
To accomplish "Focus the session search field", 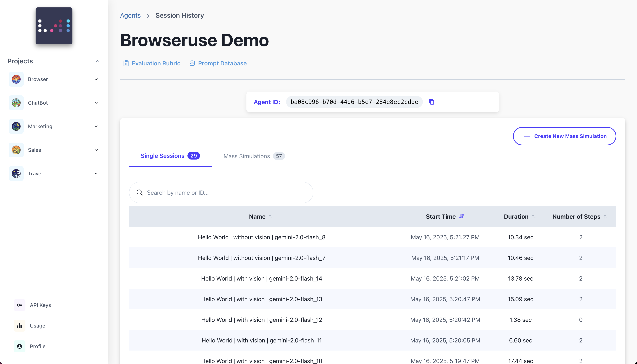I will pos(225,192).
